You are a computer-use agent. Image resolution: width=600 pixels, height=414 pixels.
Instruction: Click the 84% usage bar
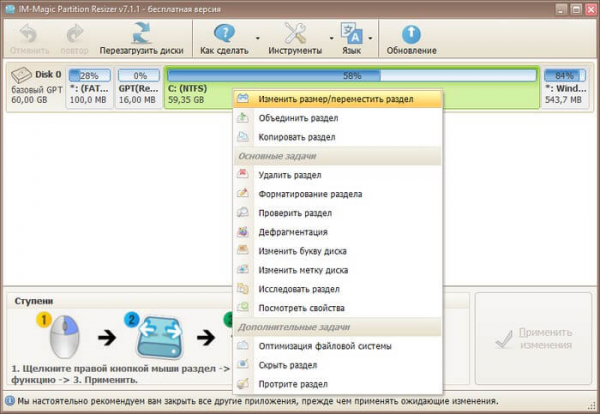point(565,75)
